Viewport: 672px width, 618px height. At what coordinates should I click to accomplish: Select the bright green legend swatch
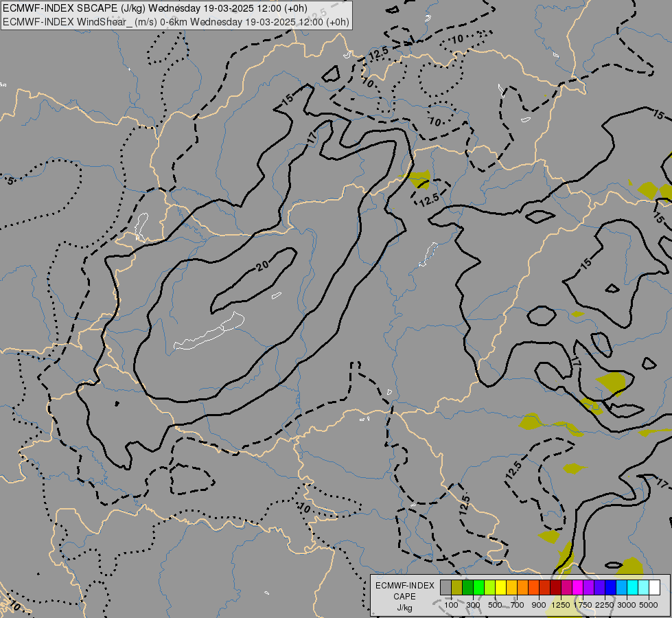478,587
